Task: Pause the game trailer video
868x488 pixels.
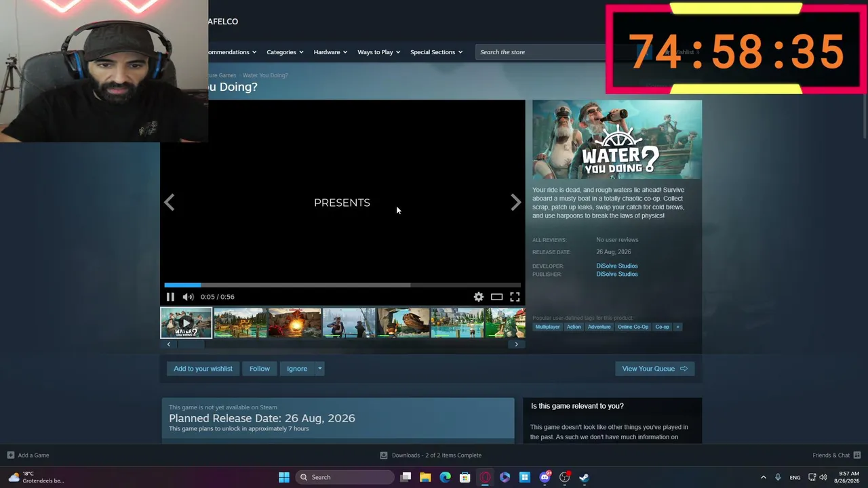Action: [170, 297]
